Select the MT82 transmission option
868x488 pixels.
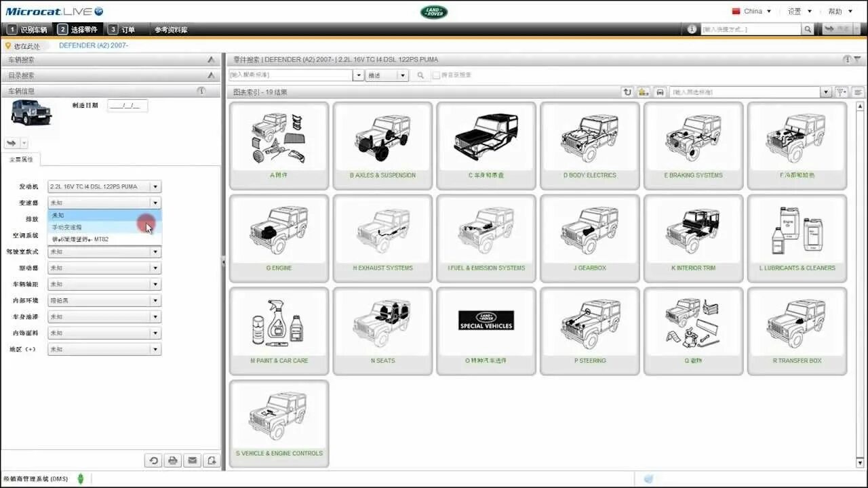point(104,239)
